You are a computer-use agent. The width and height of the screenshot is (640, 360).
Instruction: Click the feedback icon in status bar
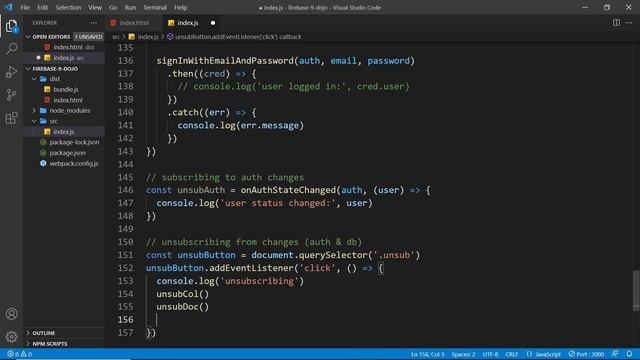pos(615,354)
